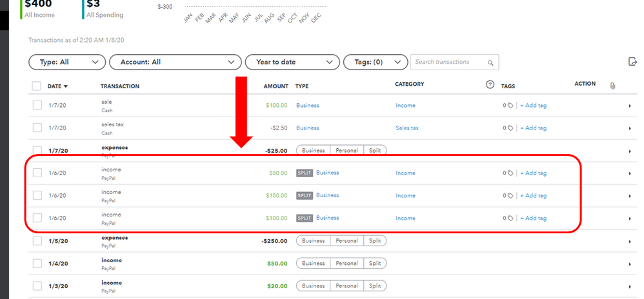Screen dimensions: 644x299
Task: Click the search magnifier icon
Action: coord(490,63)
